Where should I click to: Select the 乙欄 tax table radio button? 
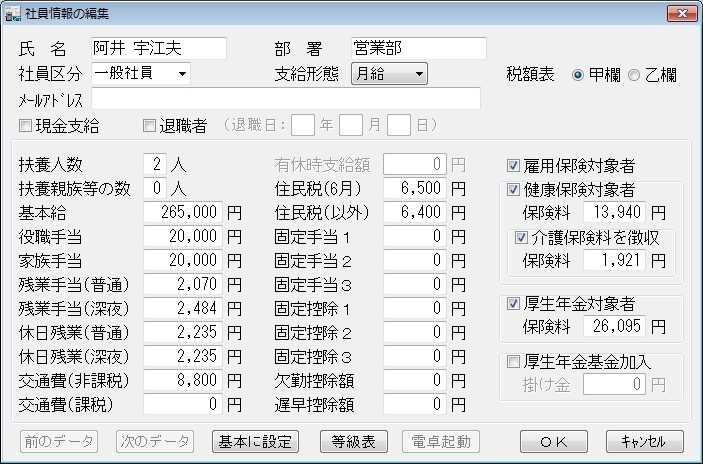click(x=634, y=75)
